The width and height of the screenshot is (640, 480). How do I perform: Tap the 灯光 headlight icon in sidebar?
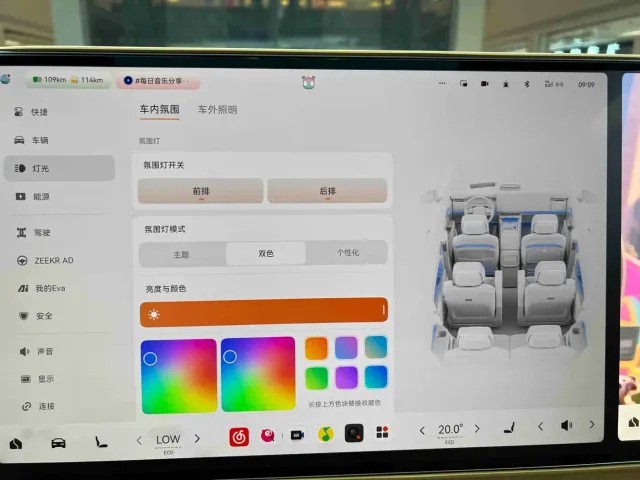[x=20, y=168]
